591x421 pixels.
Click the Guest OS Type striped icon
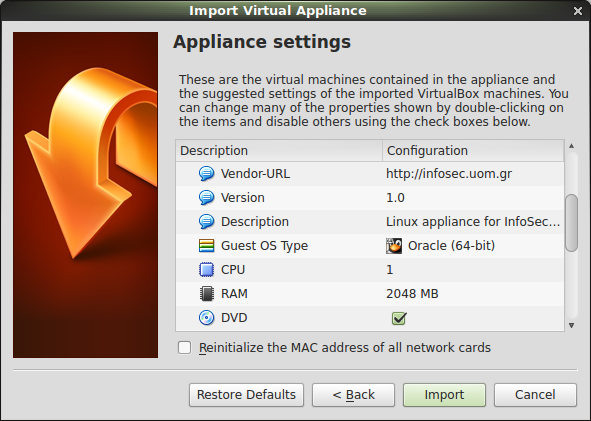[206, 246]
